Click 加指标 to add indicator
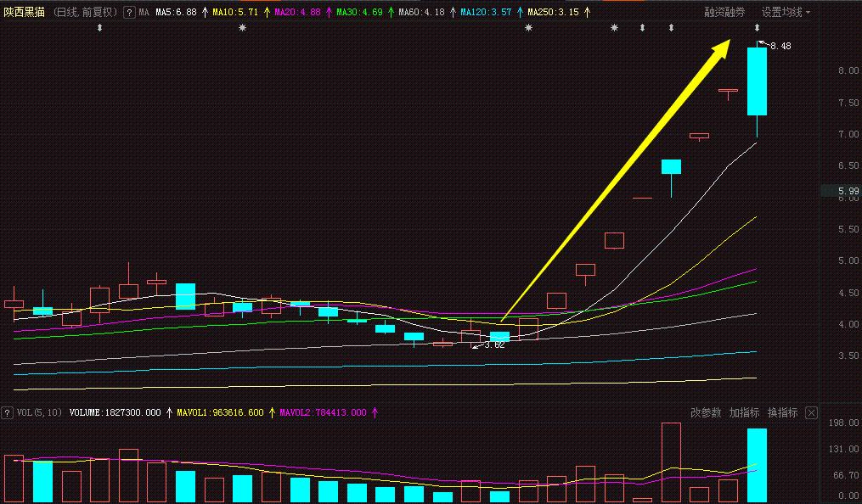The image size is (862, 504). [x=744, y=413]
